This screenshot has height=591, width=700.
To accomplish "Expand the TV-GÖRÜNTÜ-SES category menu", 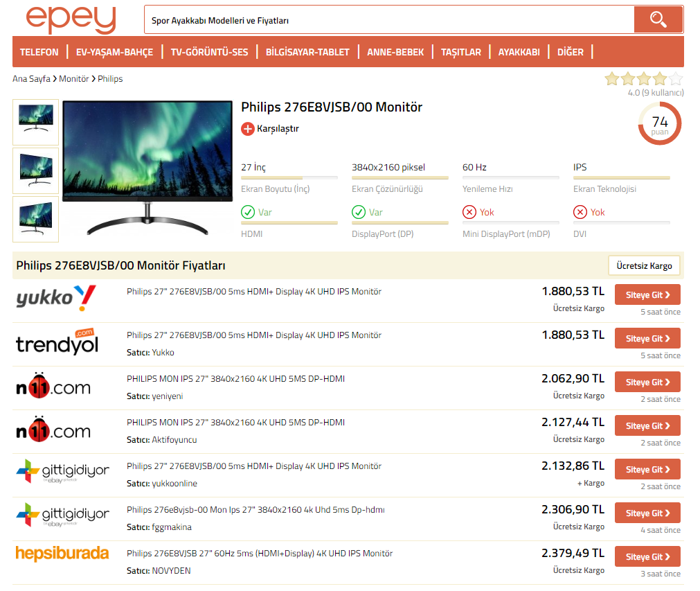I will pyautogui.click(x=209, y=52).
